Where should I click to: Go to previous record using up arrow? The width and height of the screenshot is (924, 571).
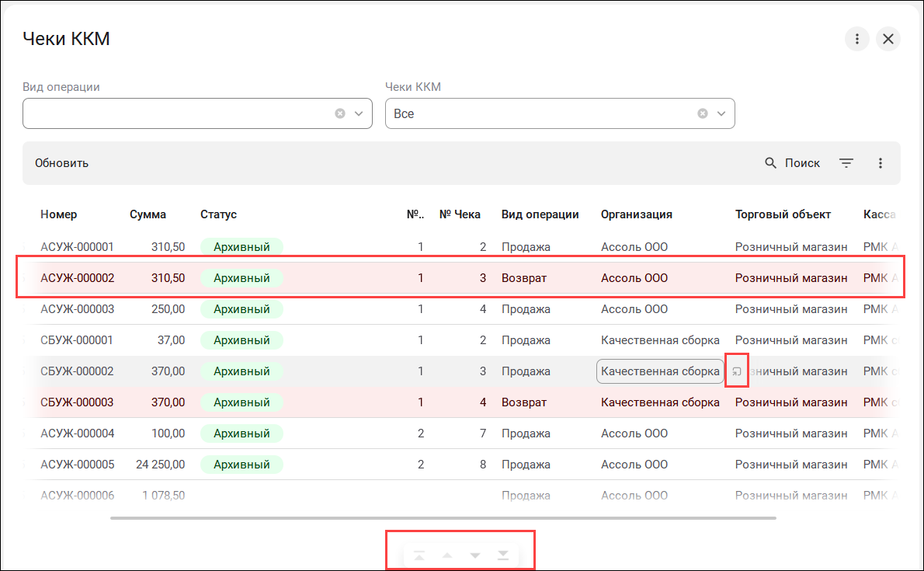pyautogui.click(x=447, y=555)
